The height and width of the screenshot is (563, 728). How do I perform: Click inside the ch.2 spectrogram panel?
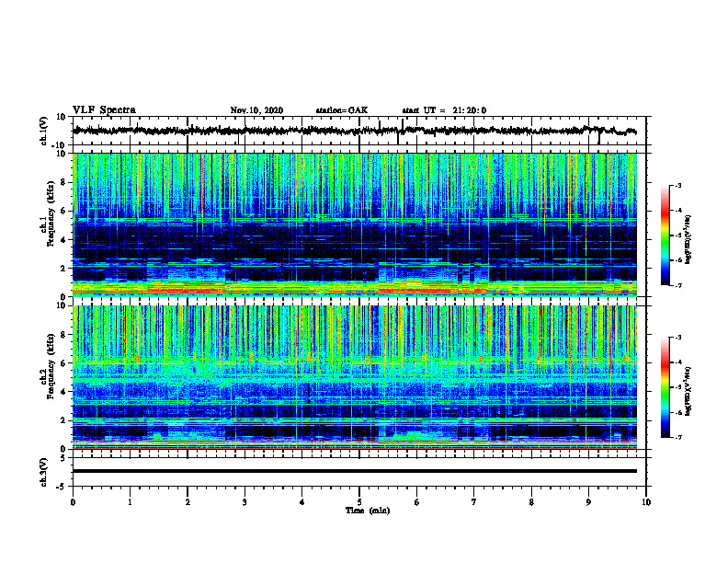point(355,377)
